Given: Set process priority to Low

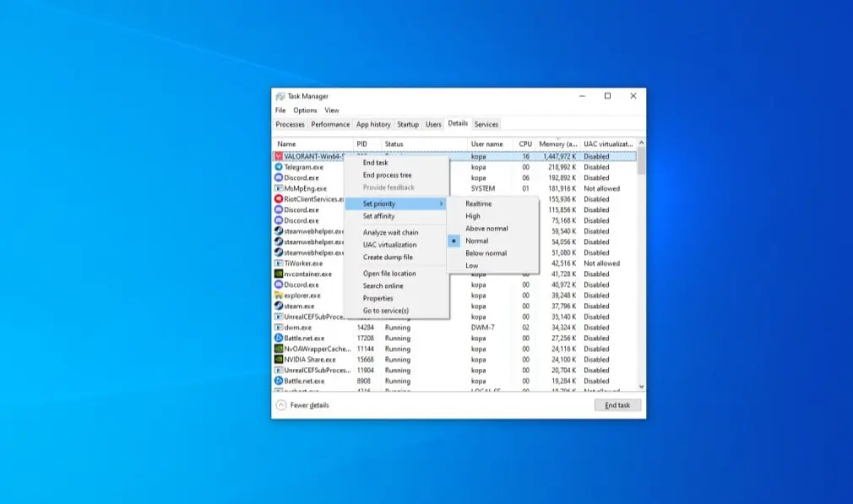Looking at the screenshot, I should [x=471, y=266].
